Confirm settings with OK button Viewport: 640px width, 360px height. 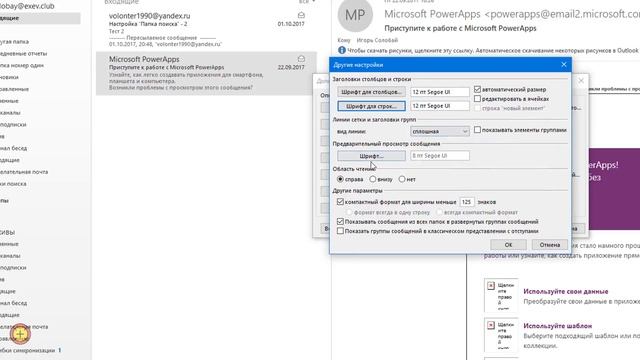point(508,244)
